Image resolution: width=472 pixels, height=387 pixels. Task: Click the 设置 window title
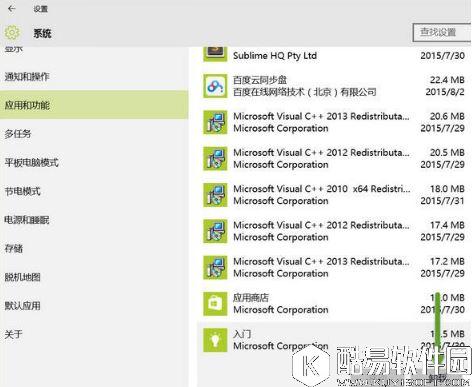[x=40, y=9]
